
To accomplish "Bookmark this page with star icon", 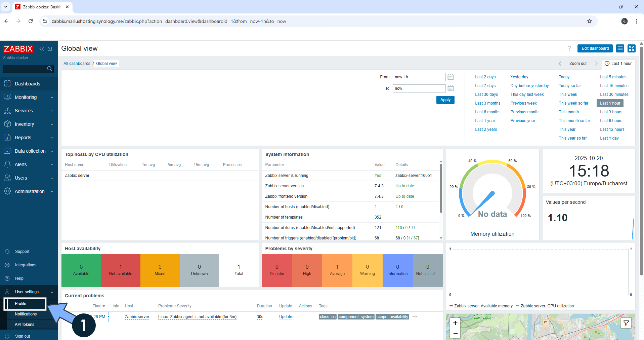I will 590,21.
